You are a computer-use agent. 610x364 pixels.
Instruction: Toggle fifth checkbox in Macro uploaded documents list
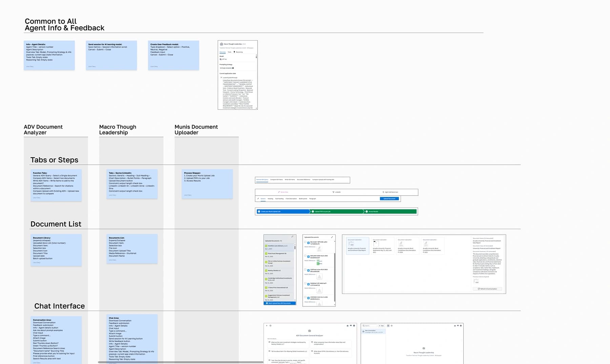point(305,297)
